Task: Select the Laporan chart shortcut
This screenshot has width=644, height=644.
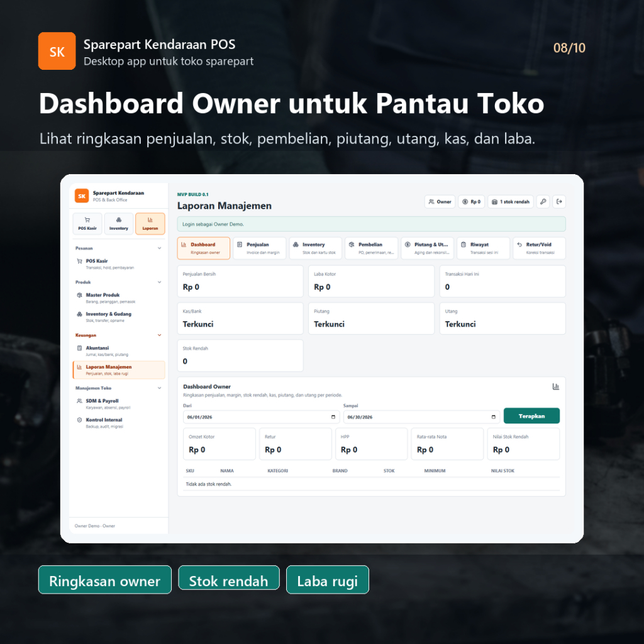Action: coord(150,223)
